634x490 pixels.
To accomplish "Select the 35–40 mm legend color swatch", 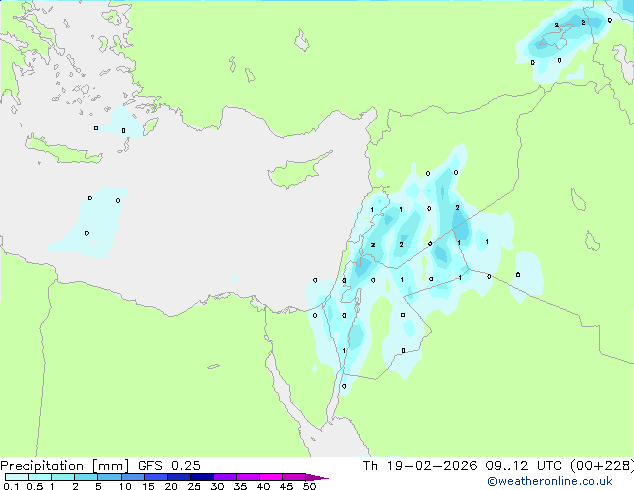I will pos(247,477).
